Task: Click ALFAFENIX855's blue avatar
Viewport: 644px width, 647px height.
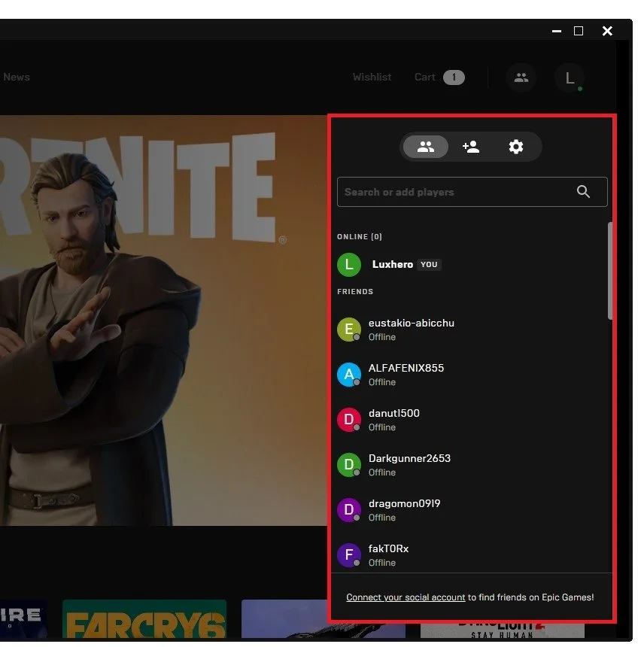Action: pos(348,374)
